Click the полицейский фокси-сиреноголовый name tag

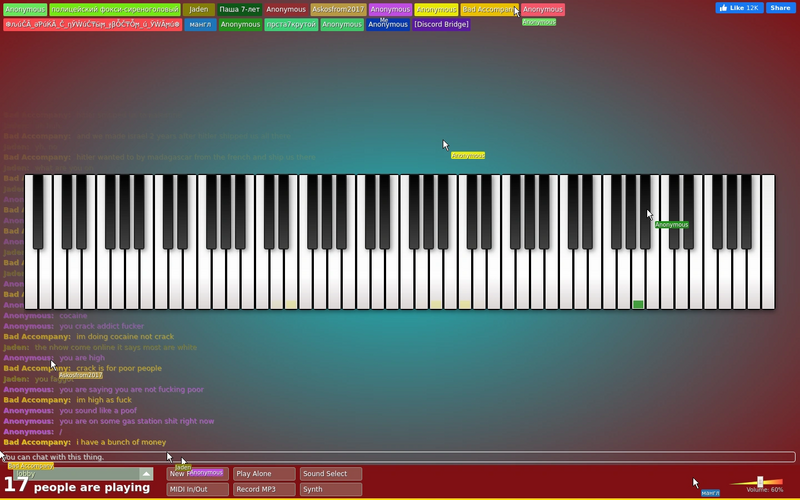[115, 10]
